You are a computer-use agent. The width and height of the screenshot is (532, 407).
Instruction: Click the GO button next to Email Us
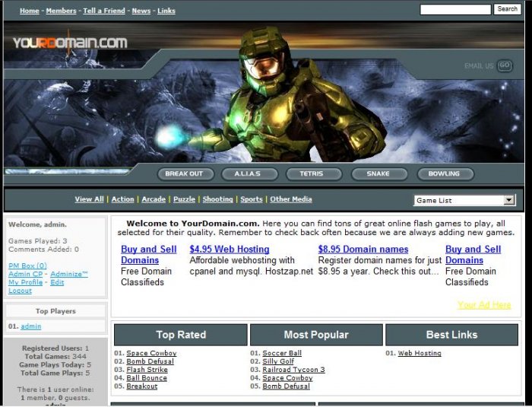(x=505, y=65)
